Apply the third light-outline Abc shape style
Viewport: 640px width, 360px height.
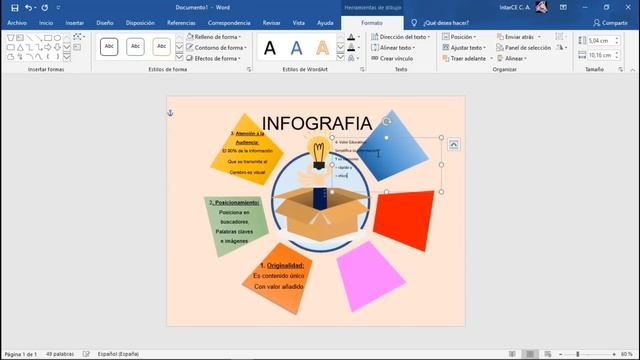coord(161,47)
